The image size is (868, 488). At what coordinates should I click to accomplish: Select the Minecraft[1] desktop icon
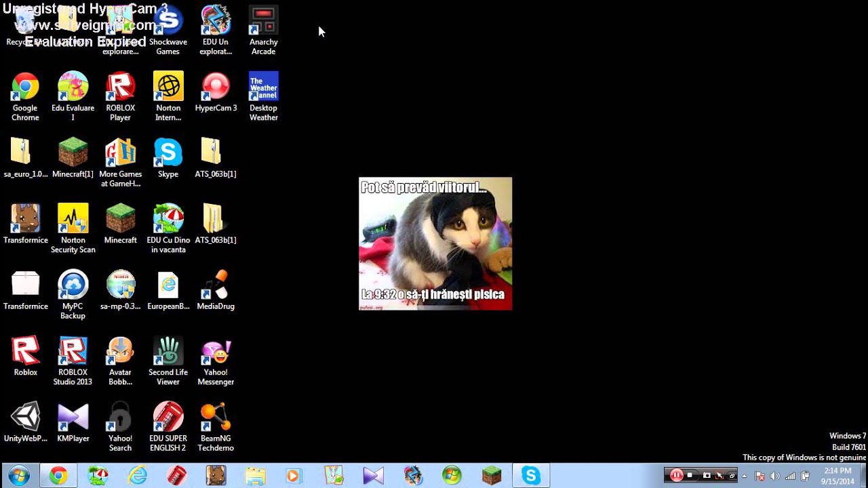pos(73,158)
